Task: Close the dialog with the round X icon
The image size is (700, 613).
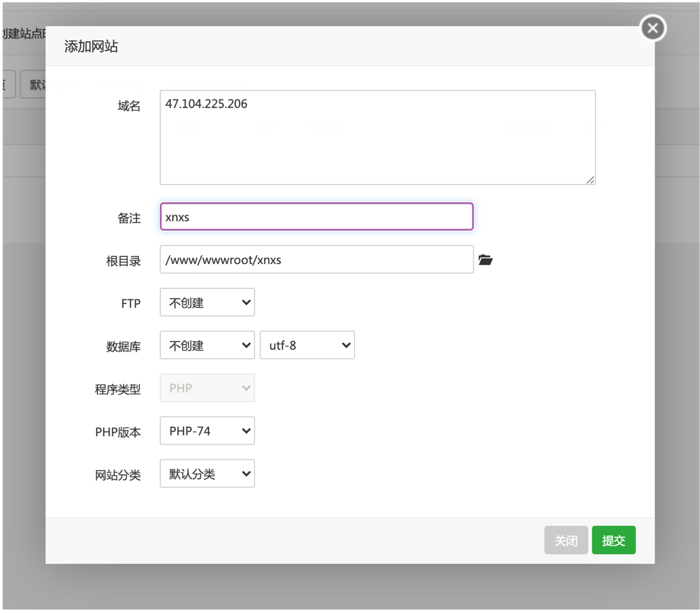Action: 652,28
